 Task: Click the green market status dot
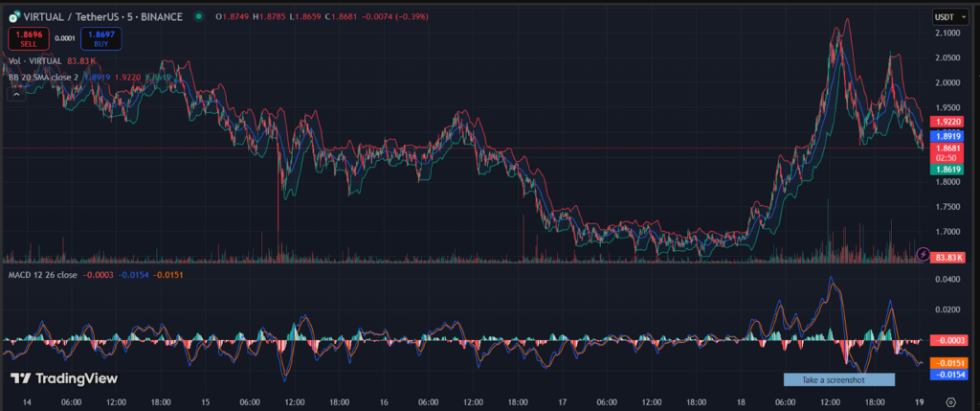198,16
